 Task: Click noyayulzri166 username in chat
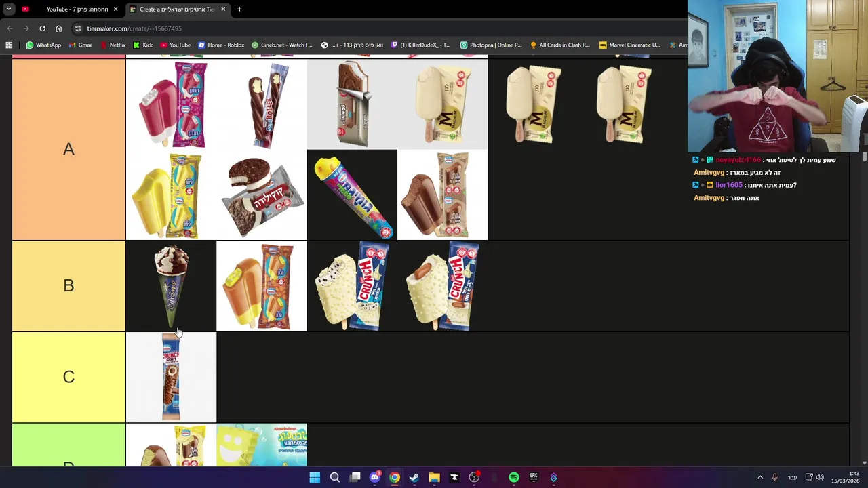coord(738,160)
